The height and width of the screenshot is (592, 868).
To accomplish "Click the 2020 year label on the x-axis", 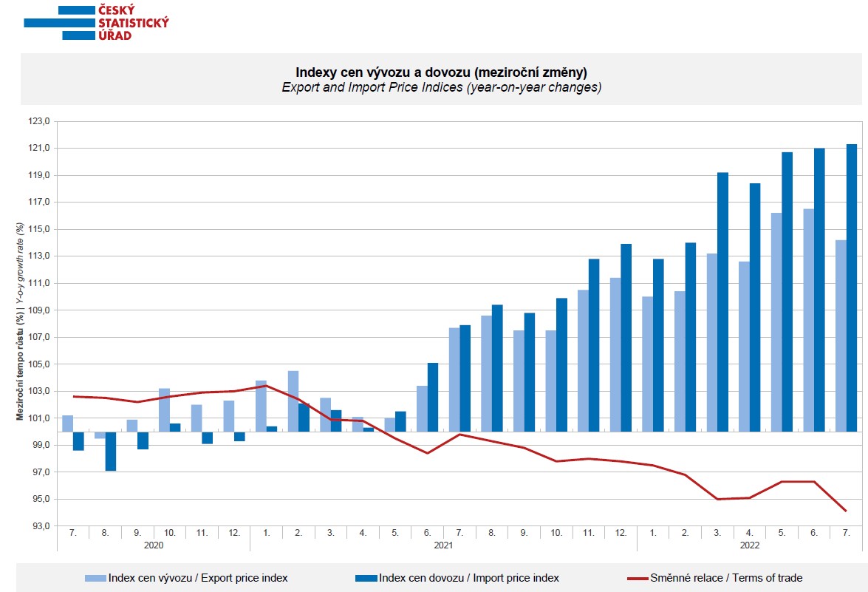I will tap(154, 545).
